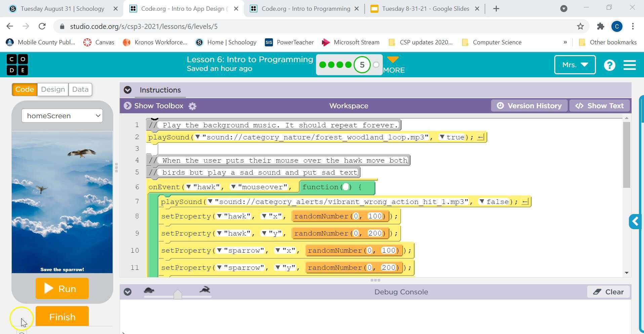
Task: Open the browser extensions puzzle icon
Action: tap(600, 26)
